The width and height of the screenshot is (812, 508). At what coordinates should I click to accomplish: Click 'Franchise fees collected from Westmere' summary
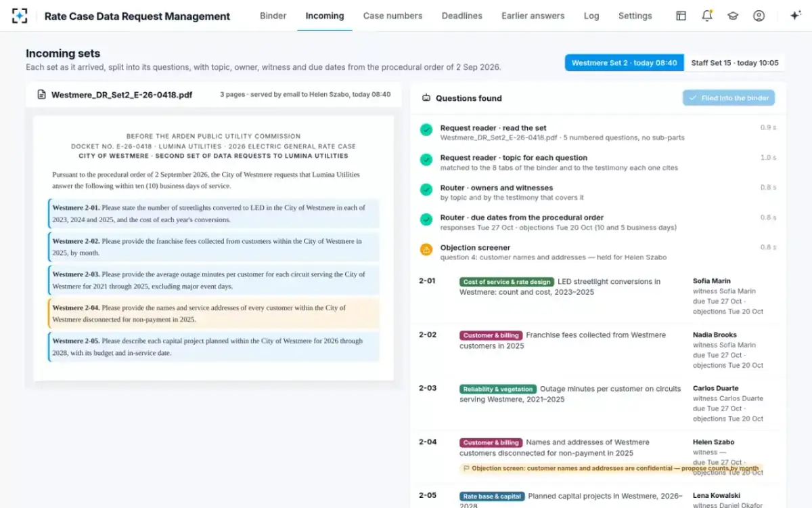[x=562, y=340]
